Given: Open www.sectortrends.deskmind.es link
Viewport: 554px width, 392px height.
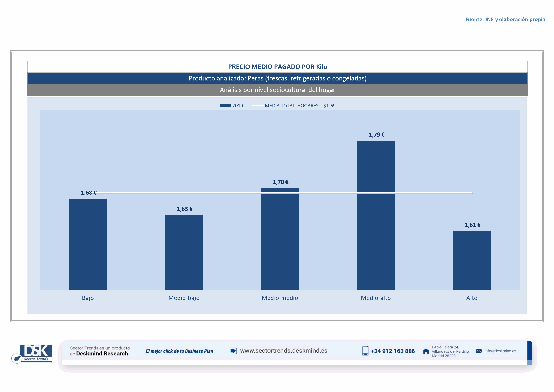Looking at the screenshot, I should click(x=284, y=351).
